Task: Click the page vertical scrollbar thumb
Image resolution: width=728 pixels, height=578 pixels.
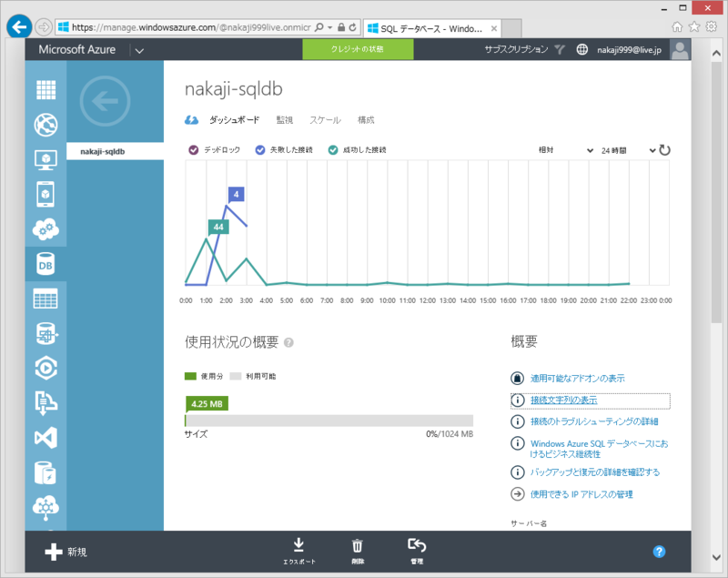Action: tap(716, 191)
